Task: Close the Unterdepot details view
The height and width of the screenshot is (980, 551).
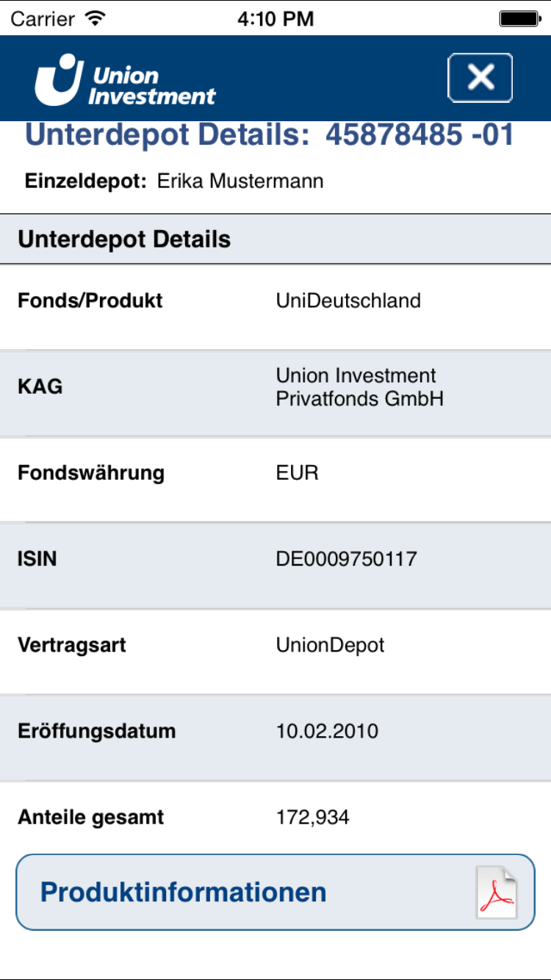Action: pyautogui.click(x=480, y=77)
